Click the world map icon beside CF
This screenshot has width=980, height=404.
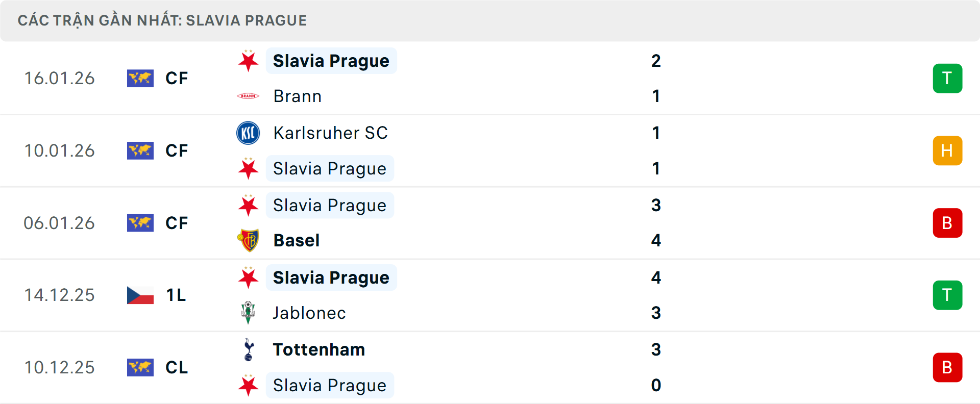(140, 79)
